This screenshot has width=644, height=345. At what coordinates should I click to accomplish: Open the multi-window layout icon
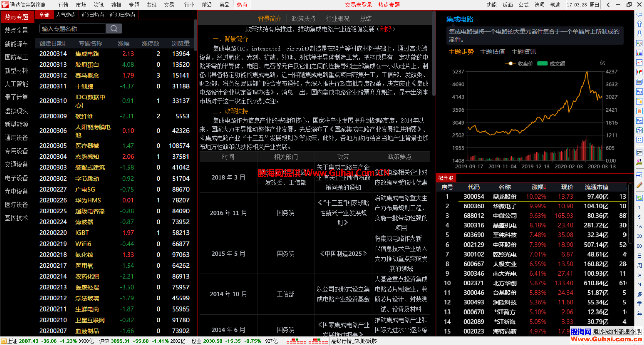click(x=639, y=82)
